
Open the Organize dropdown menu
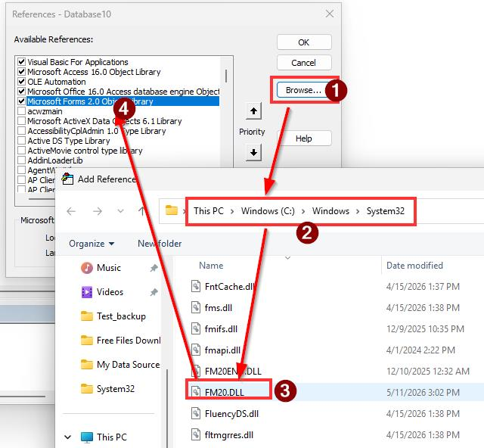[x=92, y=244]
